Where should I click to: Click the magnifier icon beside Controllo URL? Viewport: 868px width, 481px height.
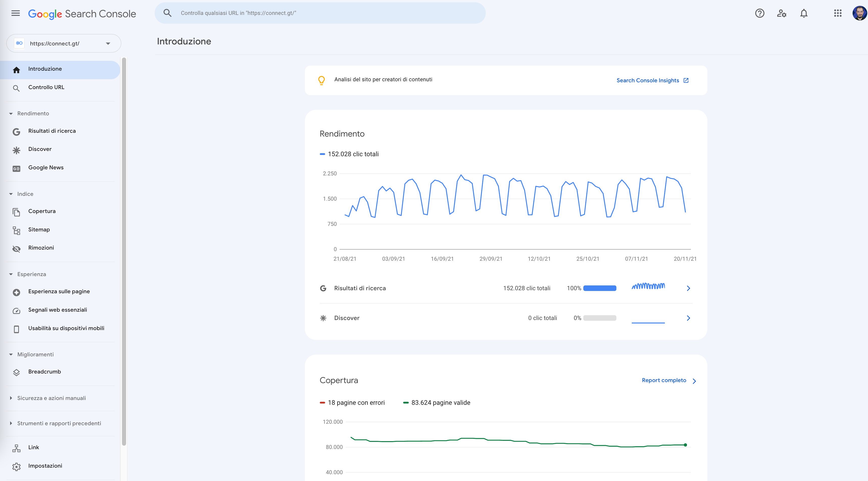click(x=16, y=89)
